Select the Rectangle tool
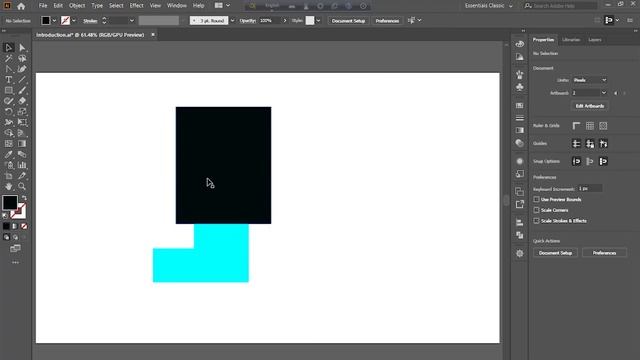Viewport: 640px width, 360px height. [x=9, y=90]
